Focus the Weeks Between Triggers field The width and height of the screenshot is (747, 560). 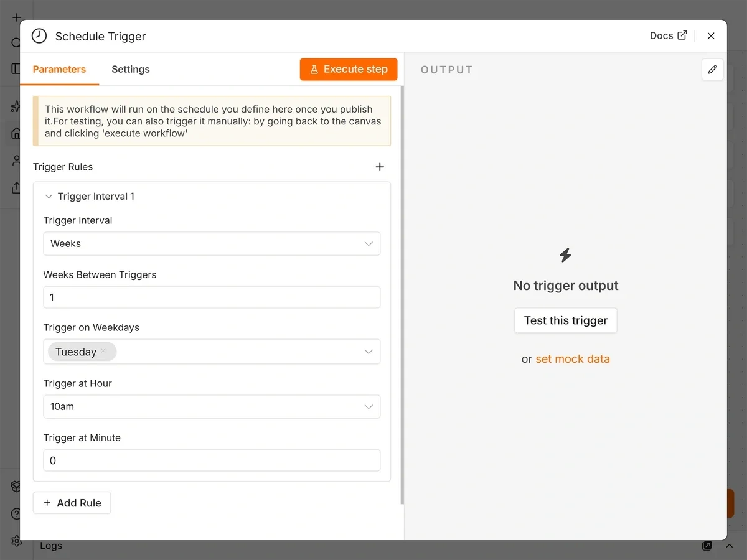pyautogui.click(x=212, y=297)
